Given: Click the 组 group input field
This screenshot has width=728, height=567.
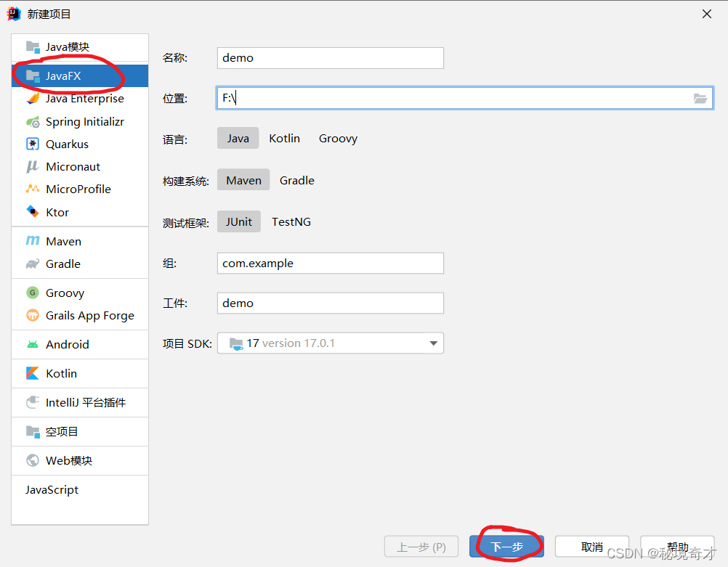Looking at the screenshot, I should pos(330,263).
